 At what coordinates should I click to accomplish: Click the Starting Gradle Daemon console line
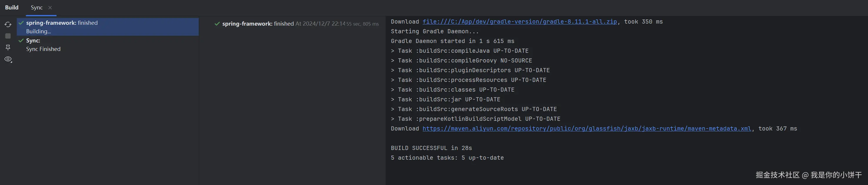pos(434,31)
